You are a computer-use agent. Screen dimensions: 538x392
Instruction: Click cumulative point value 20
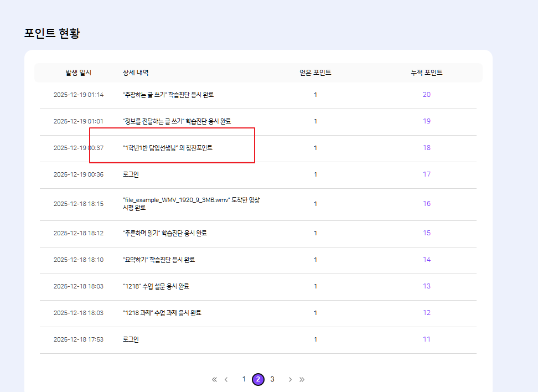tap(426, 95)
